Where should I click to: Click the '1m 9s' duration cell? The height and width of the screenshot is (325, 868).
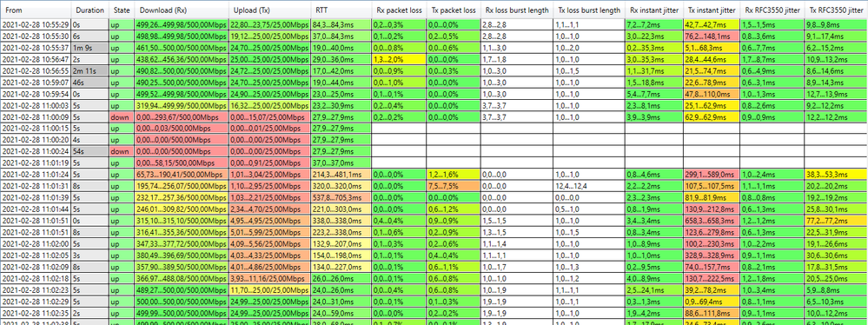tap(89, 48)
